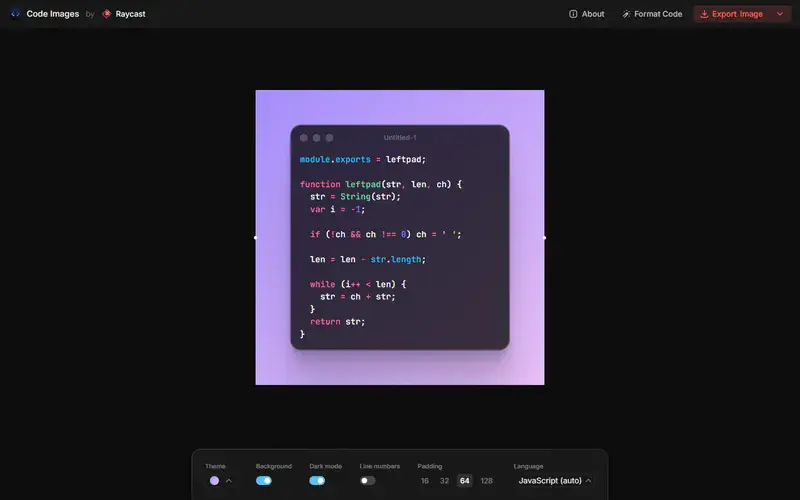Click the 'function leftpad(str, len, ch) {' line

(x=381, y=184)
